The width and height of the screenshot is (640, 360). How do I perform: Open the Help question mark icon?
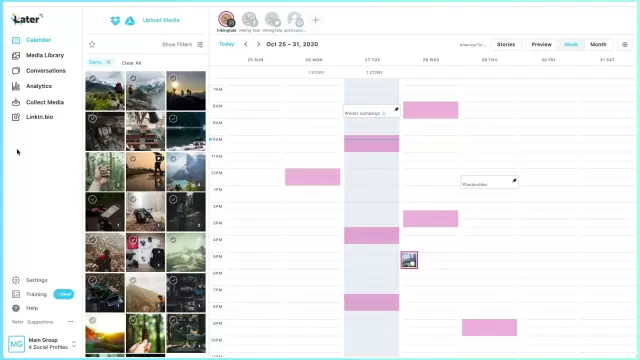tap(16, 308)
